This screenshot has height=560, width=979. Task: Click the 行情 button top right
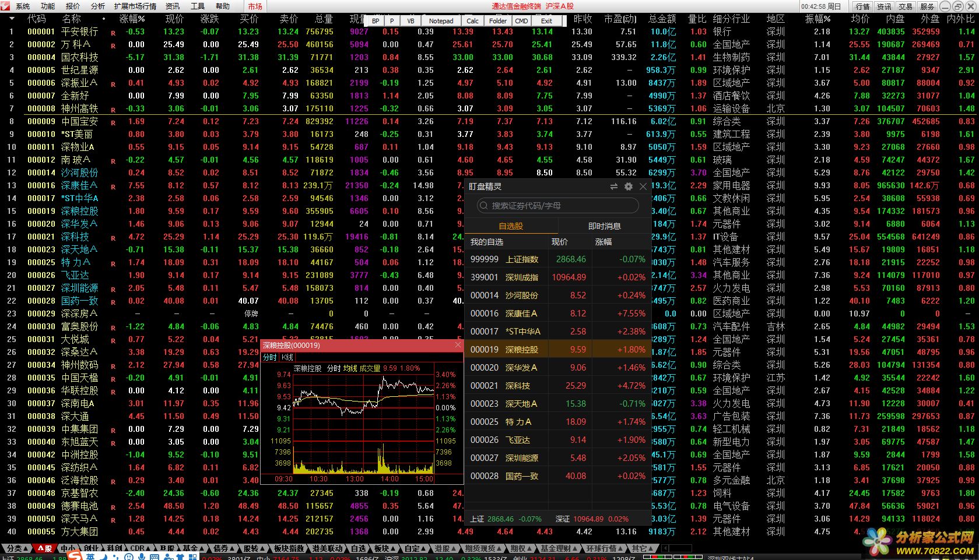click(x=863, y=6)
